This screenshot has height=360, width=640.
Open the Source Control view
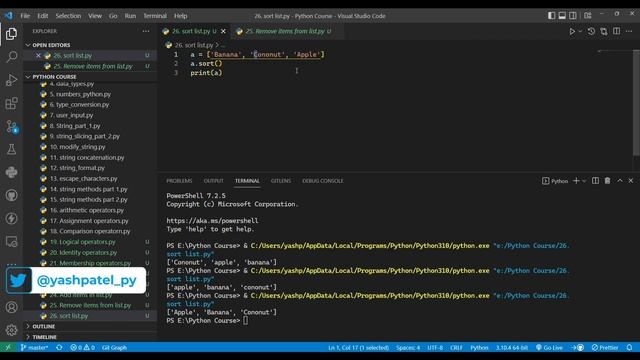pos(11,126)
